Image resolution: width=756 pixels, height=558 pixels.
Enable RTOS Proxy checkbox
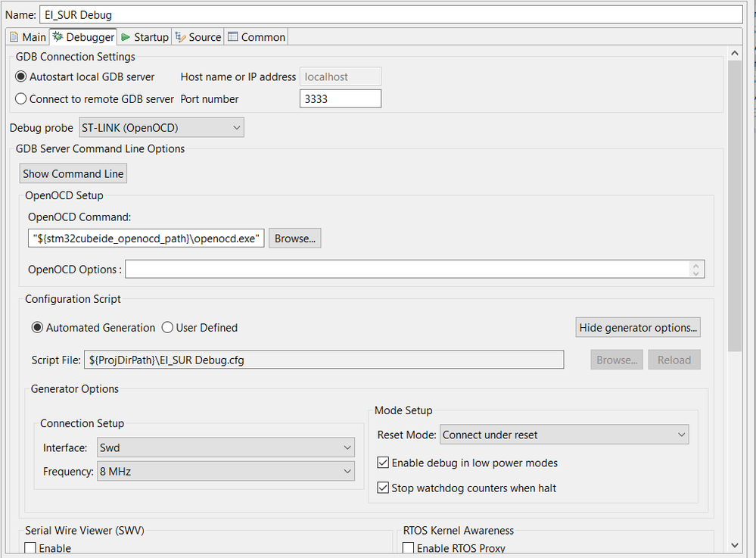coord(409,548)
